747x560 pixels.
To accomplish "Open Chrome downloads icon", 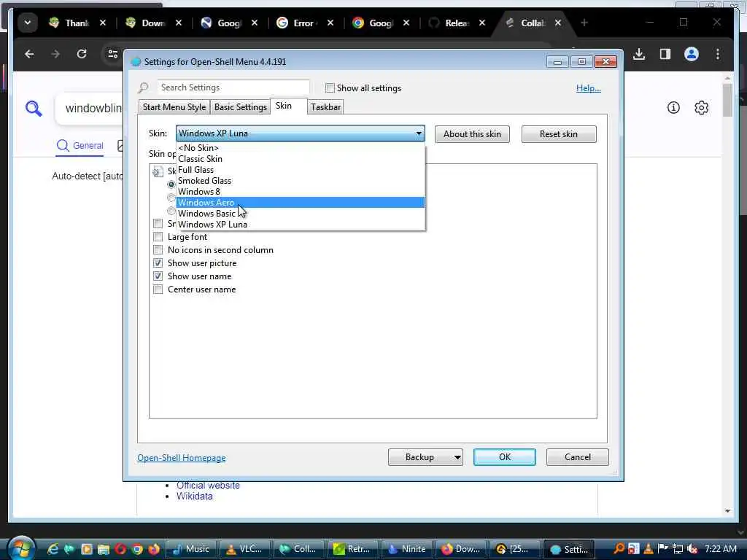I will click(639, 54).
